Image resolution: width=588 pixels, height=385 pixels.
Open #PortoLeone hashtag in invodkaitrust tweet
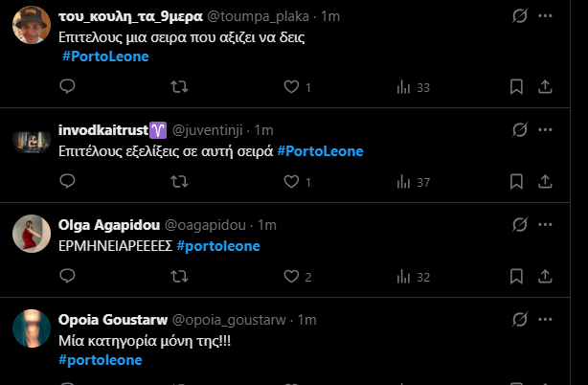point(320,151)
